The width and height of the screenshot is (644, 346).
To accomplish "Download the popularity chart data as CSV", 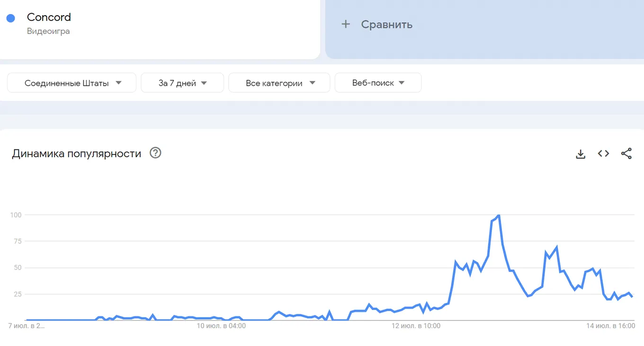I will (581, 154).
